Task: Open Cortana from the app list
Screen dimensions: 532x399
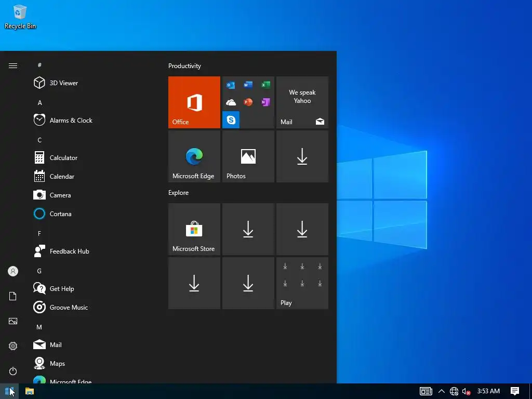Action: pyautogui.click(x=91, y=214)
